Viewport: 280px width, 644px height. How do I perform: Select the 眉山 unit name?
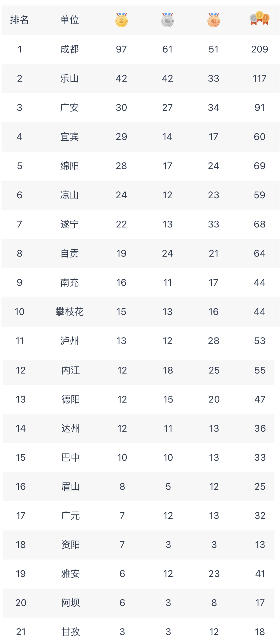click(x=70, y=486)
